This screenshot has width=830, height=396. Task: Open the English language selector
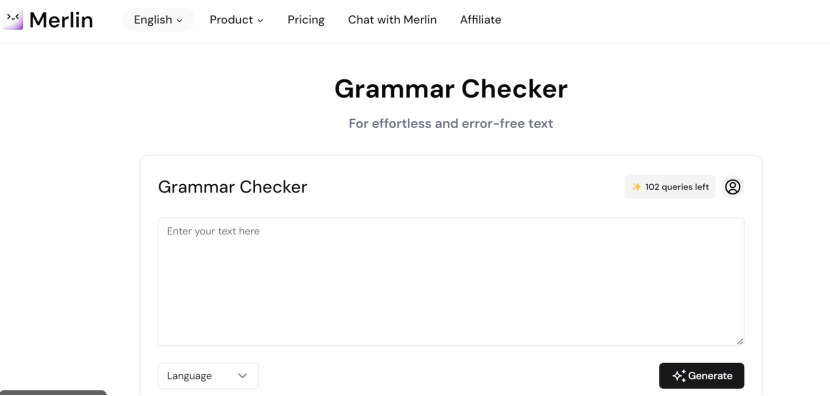(158, 20)
